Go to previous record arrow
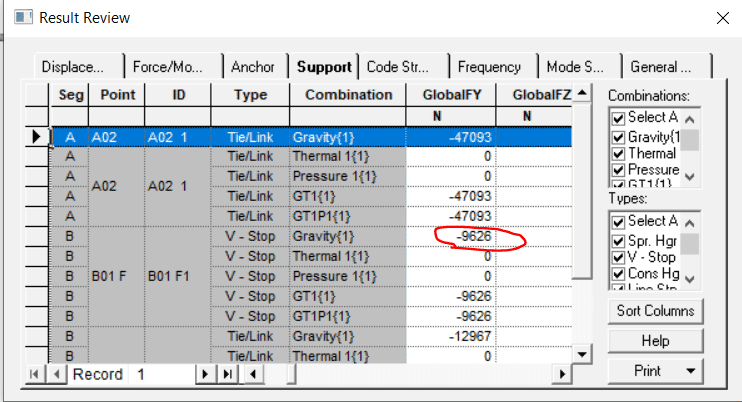The width and height of the screenshot is (742, 402). click(56, 375)
